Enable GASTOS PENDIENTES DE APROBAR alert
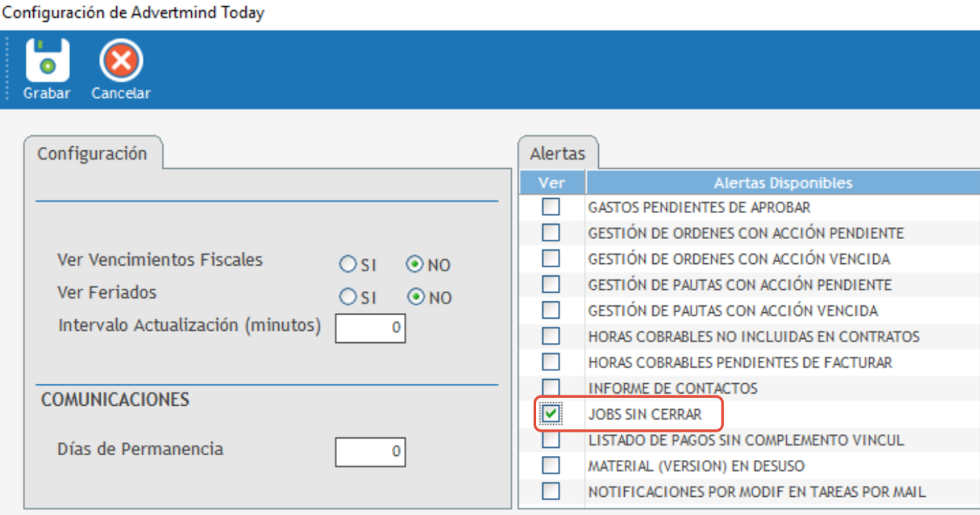Screen dimensions: 980x515 tap(551, 208)
